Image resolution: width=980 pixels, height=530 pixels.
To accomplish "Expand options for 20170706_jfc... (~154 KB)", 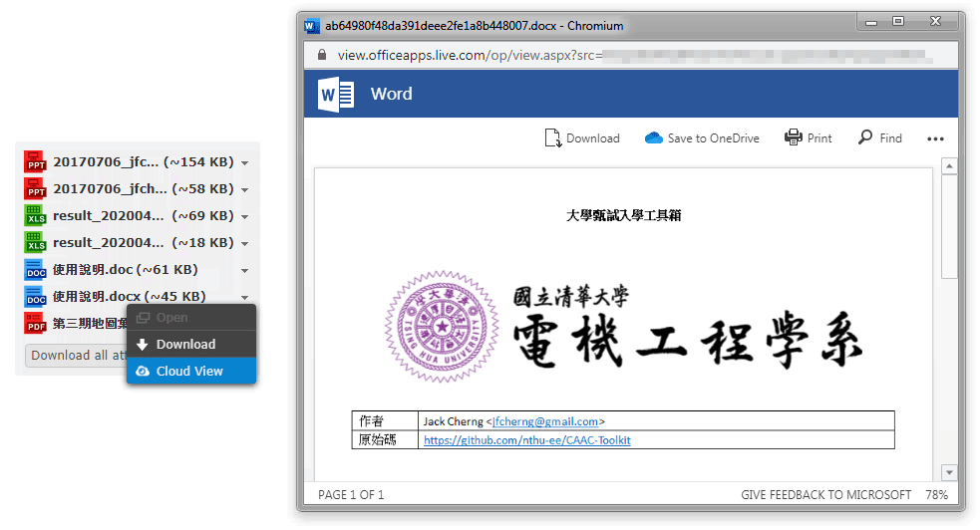I will click(245, 163).
